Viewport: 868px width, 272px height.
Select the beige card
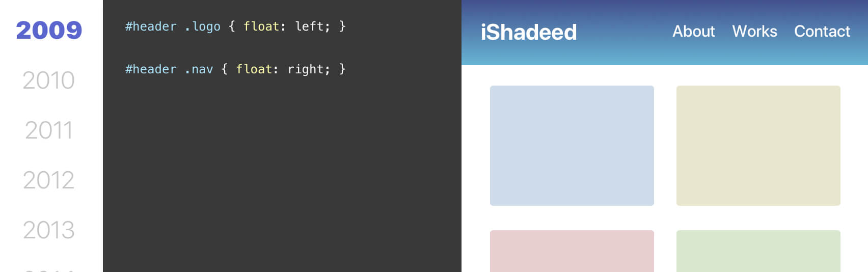click(758, 146)
